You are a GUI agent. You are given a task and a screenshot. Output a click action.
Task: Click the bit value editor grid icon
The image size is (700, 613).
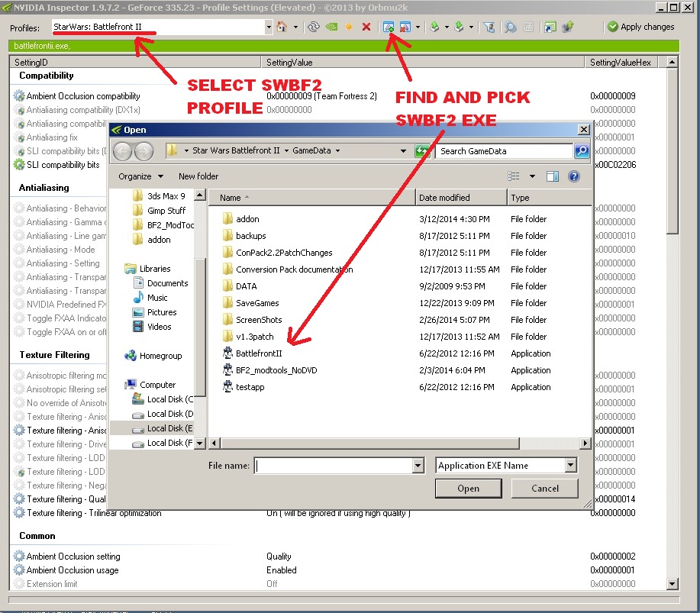click(x=528, y=27)
